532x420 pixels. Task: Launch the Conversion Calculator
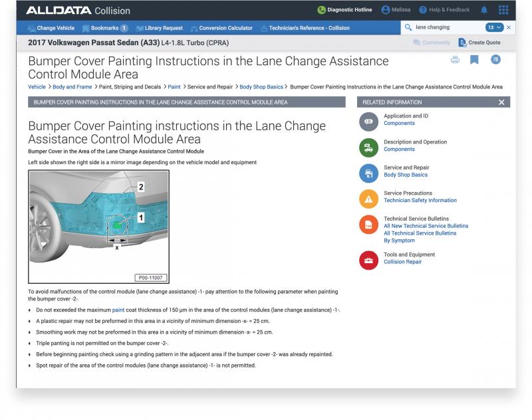coord(221,28)
